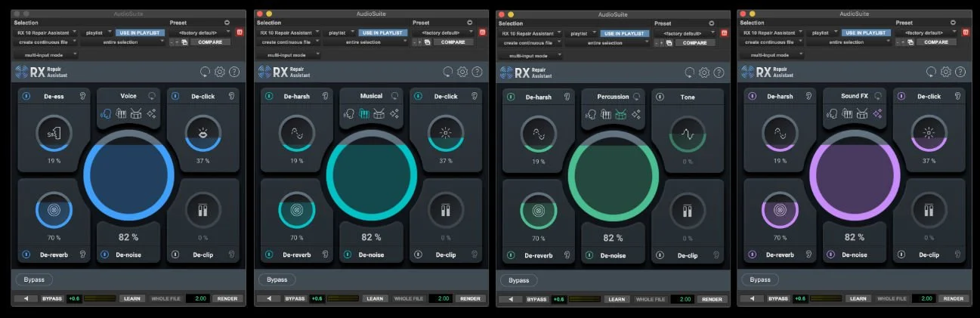Toggle De-noise power in the Voice window
The height and width of the screenshot is (318, 980).
tap(104, 255)
